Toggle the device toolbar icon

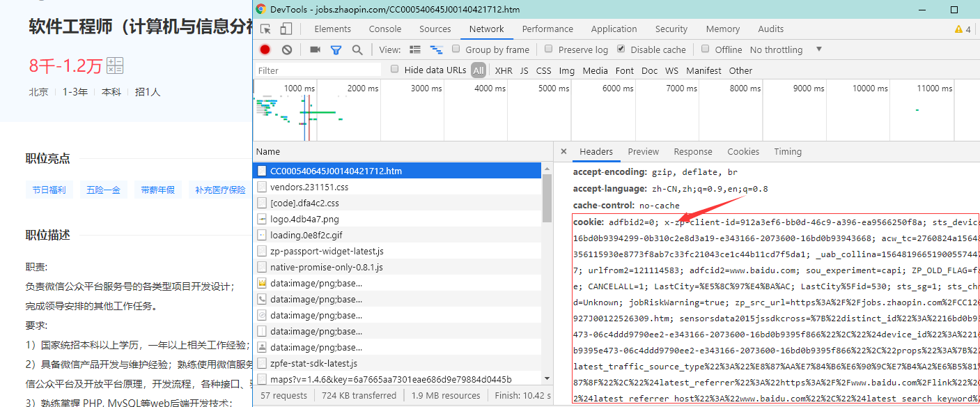tap(286, 29)
